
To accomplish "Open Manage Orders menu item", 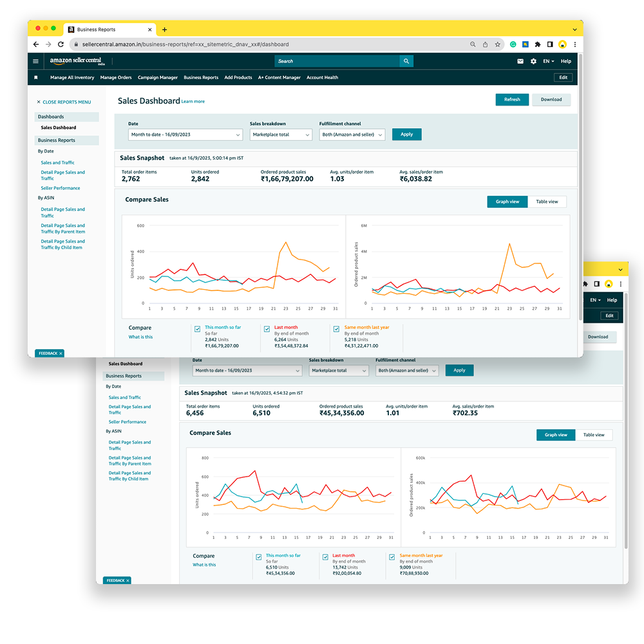I will 116,78.
